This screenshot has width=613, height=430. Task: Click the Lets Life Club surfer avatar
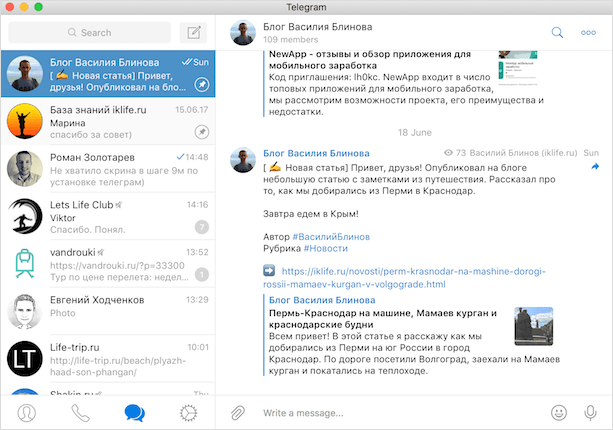tap(25, 217)
